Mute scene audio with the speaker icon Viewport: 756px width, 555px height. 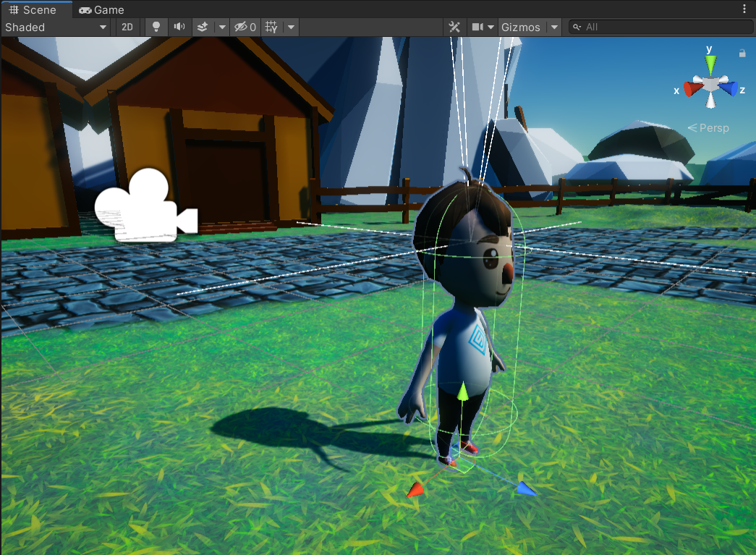coord(179,27)
